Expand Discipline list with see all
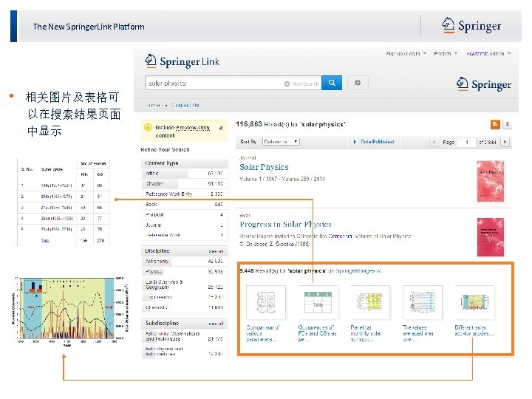This screenshot has width=532, height=399. (x=216, y=251)
